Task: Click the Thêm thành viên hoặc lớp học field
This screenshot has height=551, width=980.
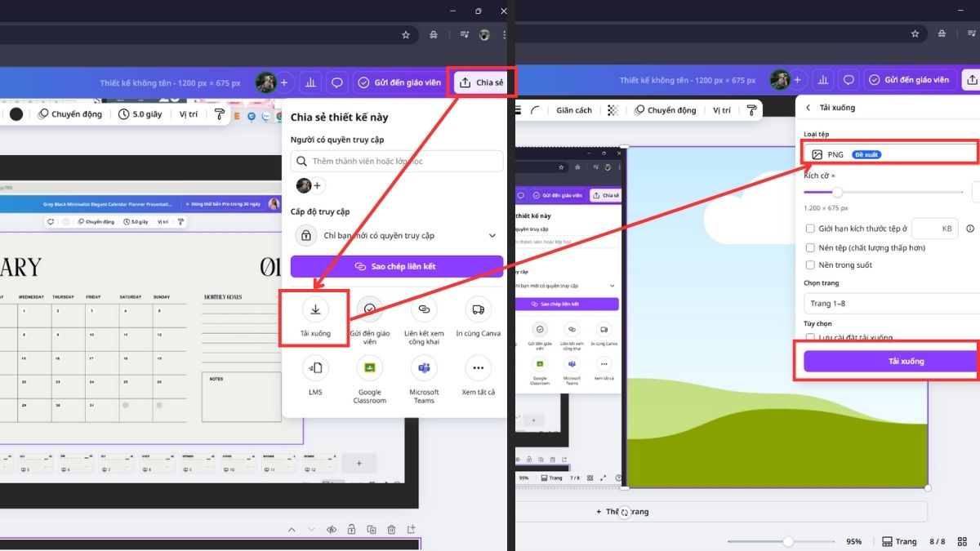Action: (397, 161)
